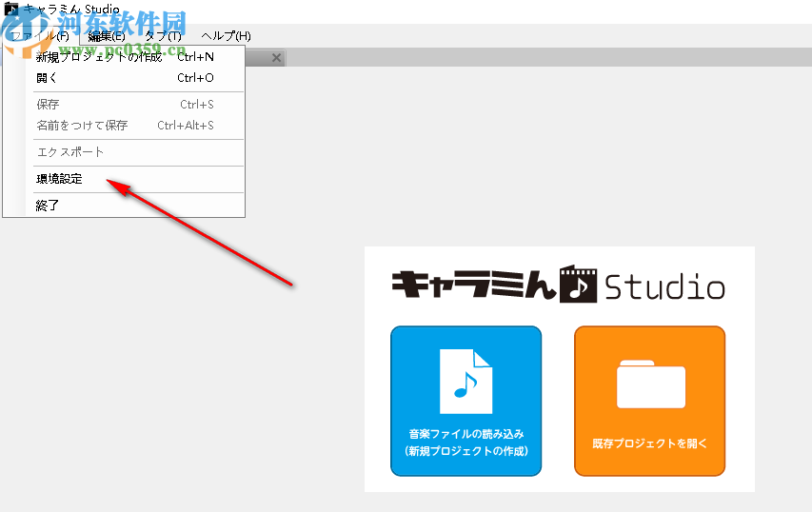Click the white folder icon
This screenshot has width=812, height=512.
tap(651, 384)
